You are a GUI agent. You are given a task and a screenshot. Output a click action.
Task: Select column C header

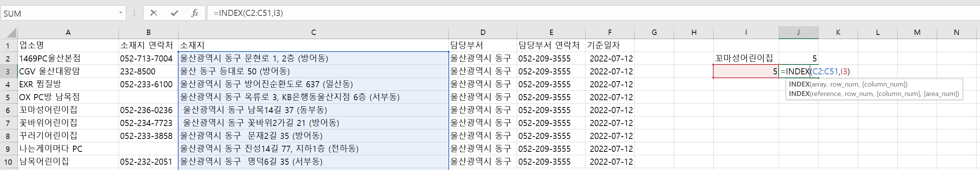tap(313, 32)
